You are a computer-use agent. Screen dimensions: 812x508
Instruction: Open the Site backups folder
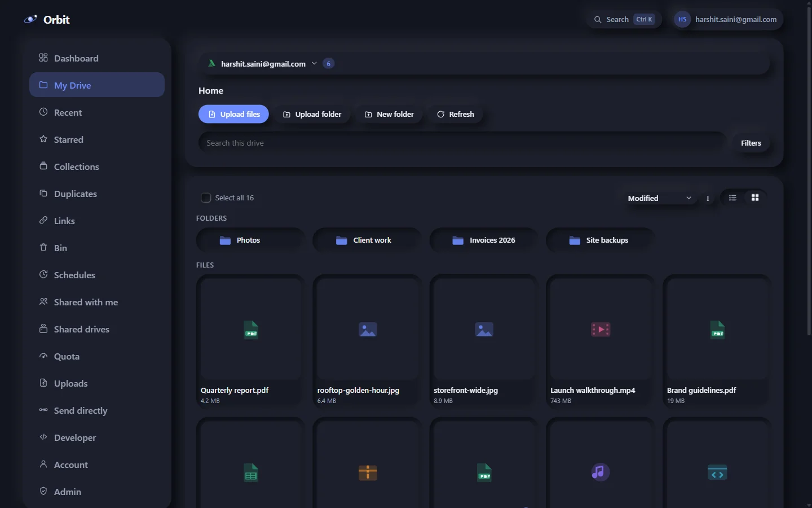(x=601, y=240)
